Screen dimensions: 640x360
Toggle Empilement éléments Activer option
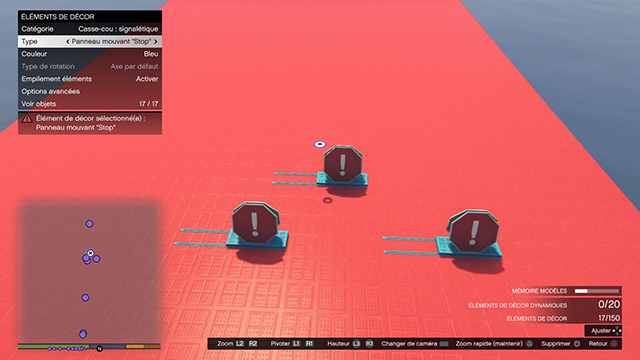click(x=90, y=79)
